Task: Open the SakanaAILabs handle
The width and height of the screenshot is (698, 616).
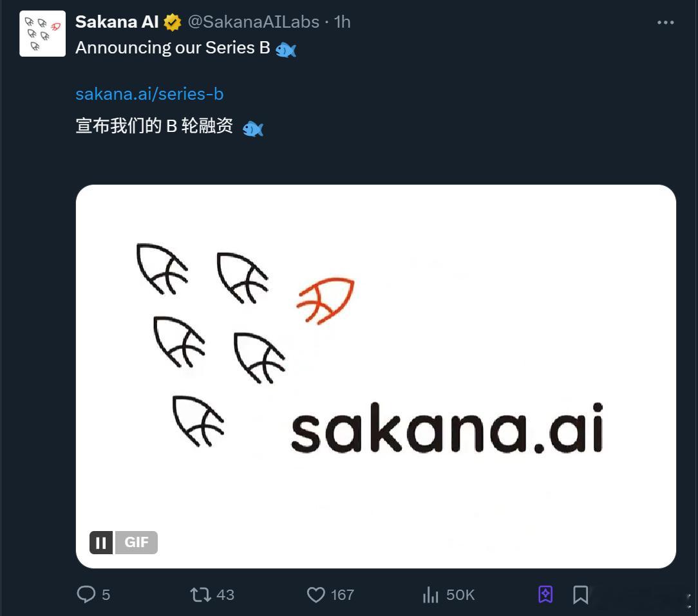Action: pos(254,21)
